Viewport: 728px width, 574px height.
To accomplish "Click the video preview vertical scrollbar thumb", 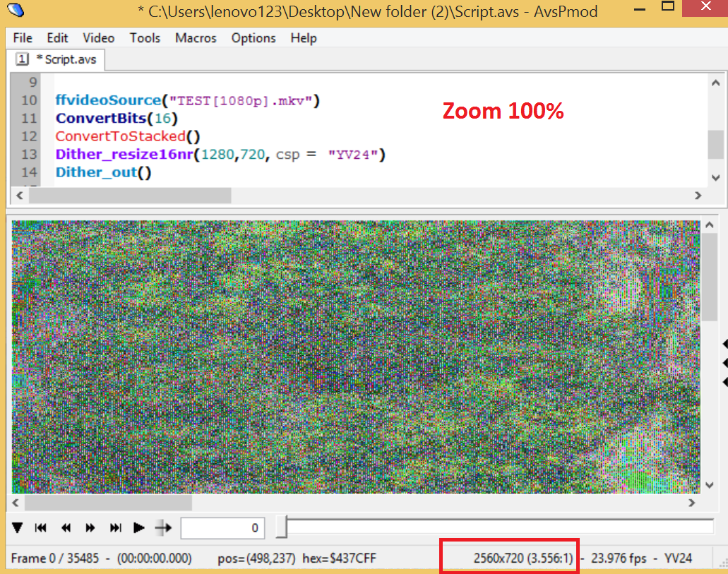I will [x=710, y=277].
